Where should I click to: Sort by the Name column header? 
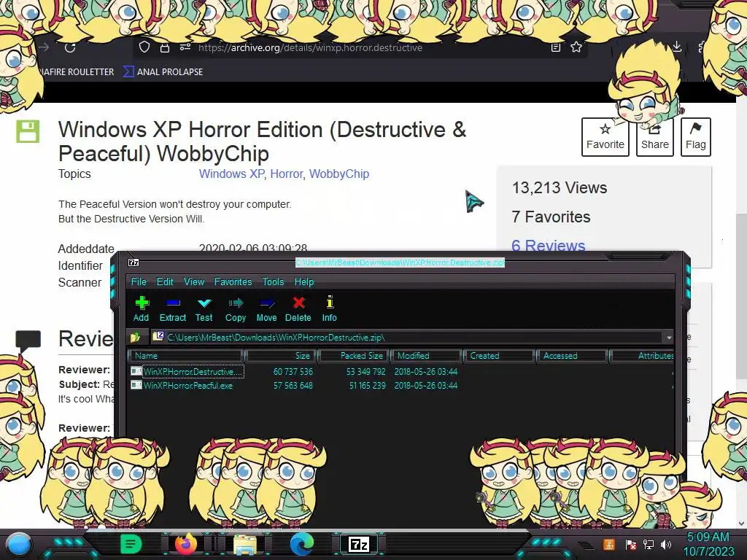pos(186,356)
